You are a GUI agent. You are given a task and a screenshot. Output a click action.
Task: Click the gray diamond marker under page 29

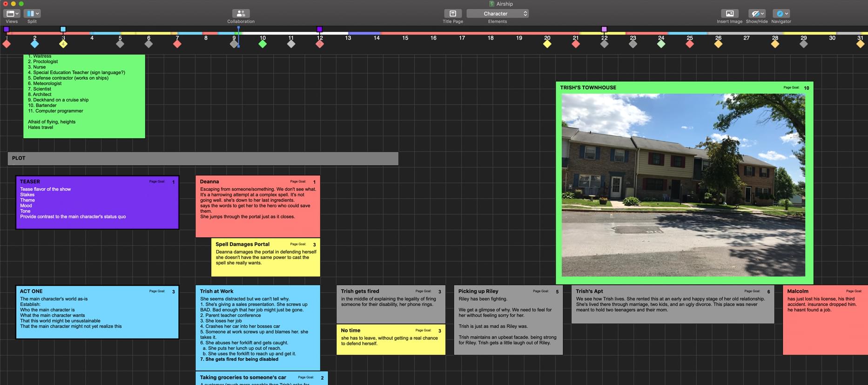pos(804,44)
